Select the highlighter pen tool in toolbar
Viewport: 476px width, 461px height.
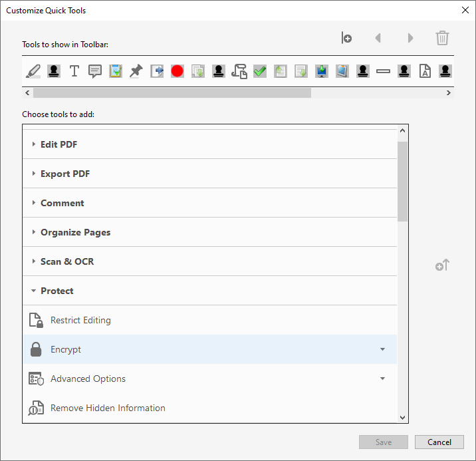click(x=33, y=71)
